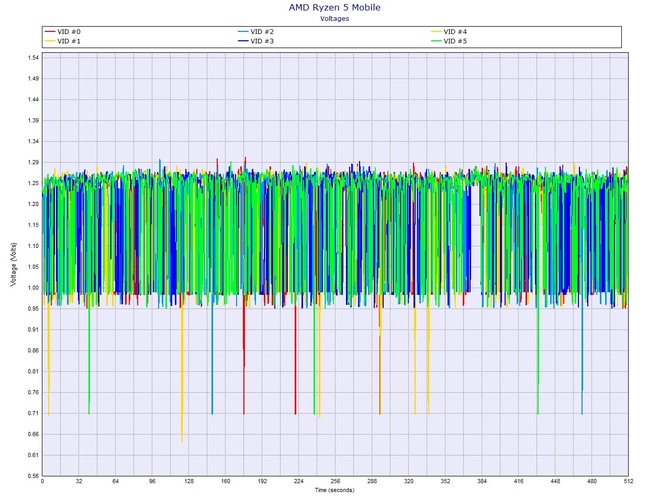The width and height of the screenshot is (670, 502).
Task: Click the light blue dip near 470 seconds
Action: tap(582, 359)
